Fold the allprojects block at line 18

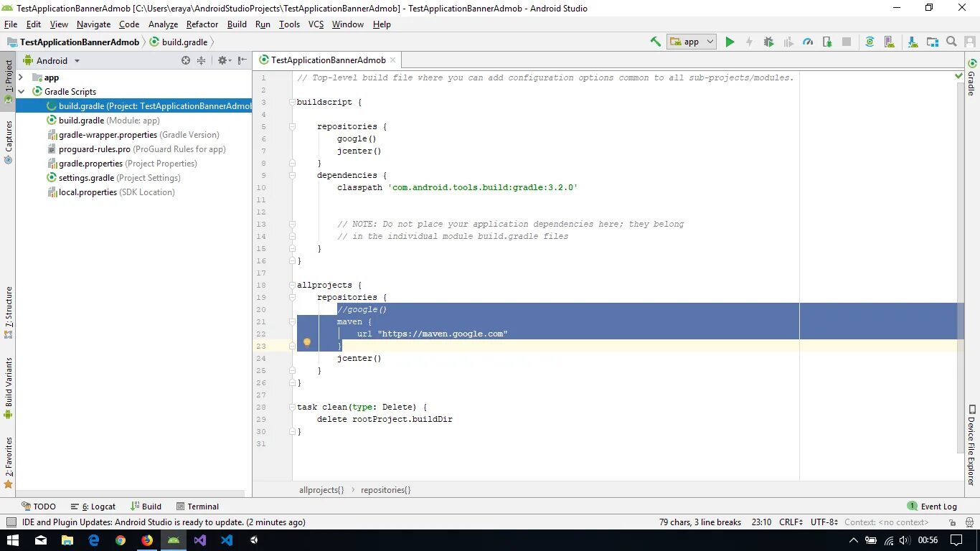[292, 286]
